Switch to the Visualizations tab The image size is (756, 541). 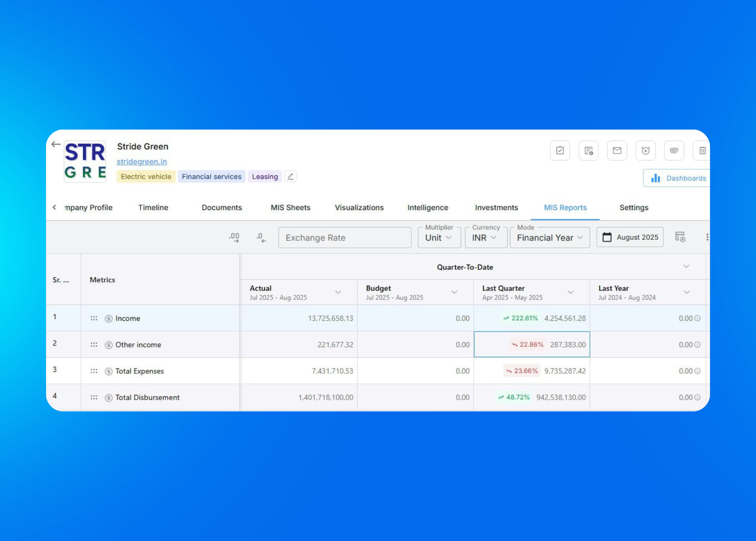click(359, 207)
